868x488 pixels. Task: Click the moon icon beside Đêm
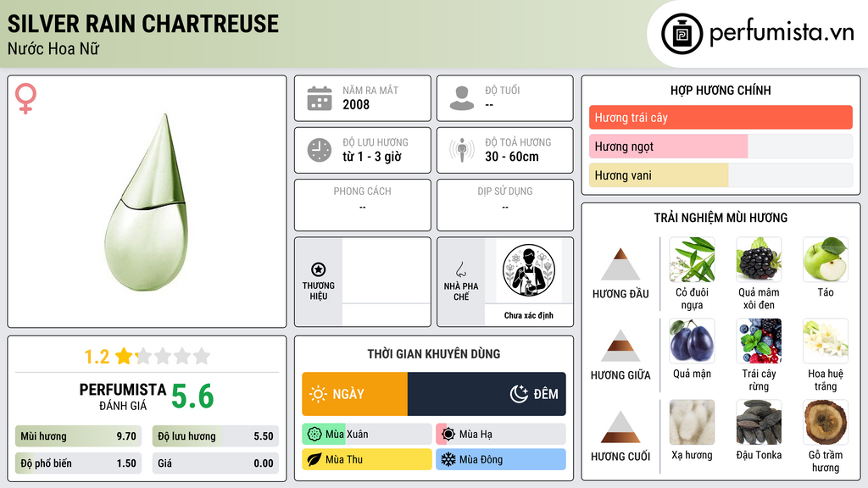click(519, 394)
